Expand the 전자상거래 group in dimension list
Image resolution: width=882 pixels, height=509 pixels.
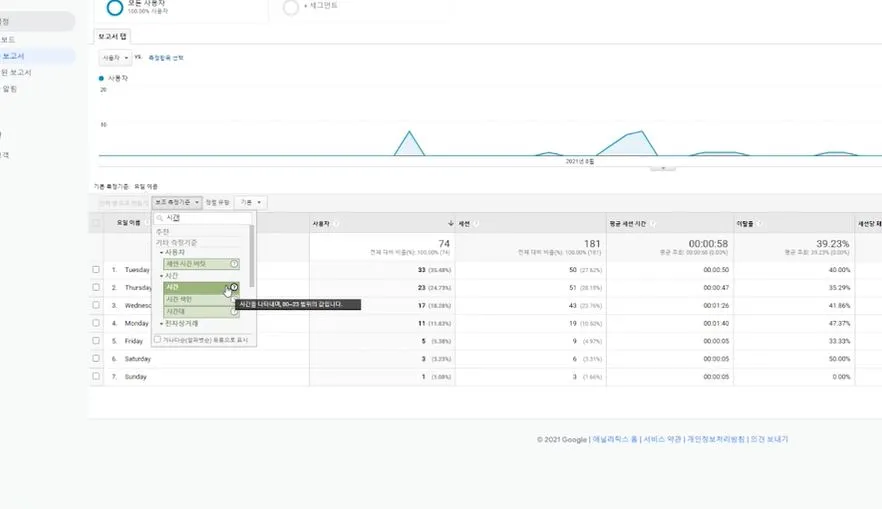161,324
